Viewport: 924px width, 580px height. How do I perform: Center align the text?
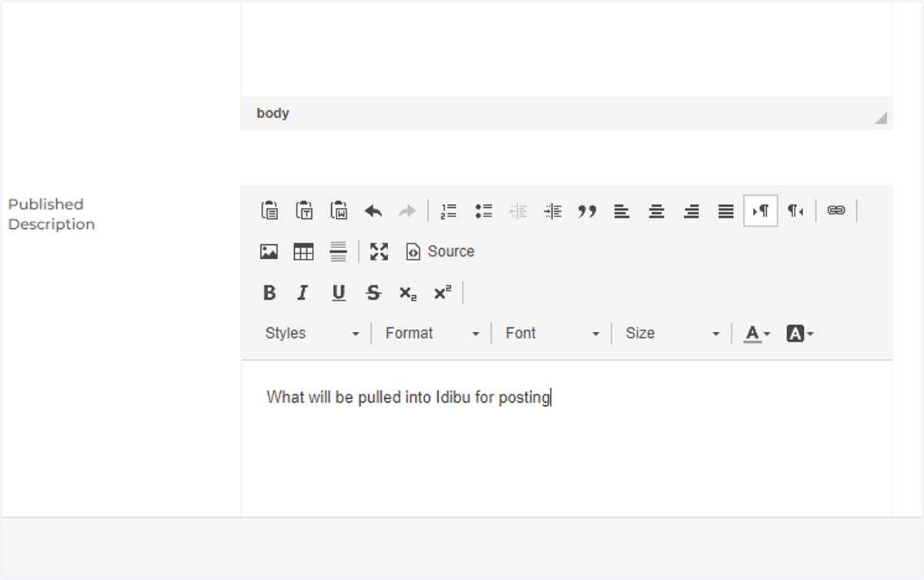[657, 210]
